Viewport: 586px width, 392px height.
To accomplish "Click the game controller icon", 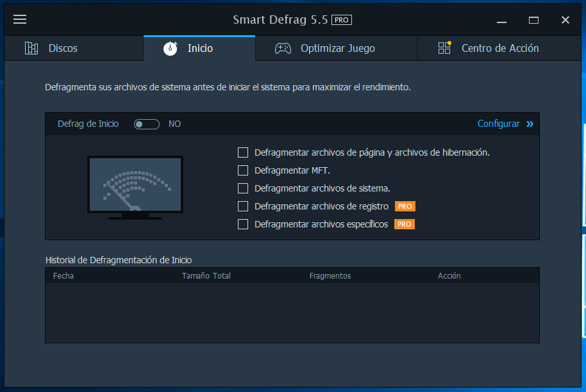I will click(x=283, y=48).
